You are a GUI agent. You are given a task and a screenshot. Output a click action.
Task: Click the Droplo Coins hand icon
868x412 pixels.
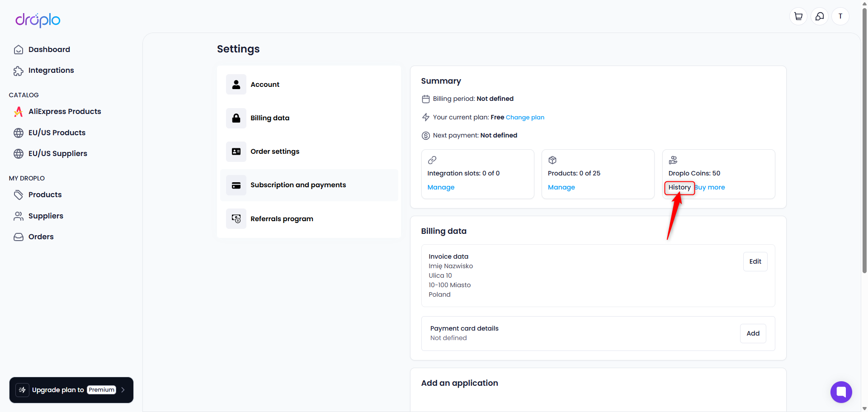point(673,160)
